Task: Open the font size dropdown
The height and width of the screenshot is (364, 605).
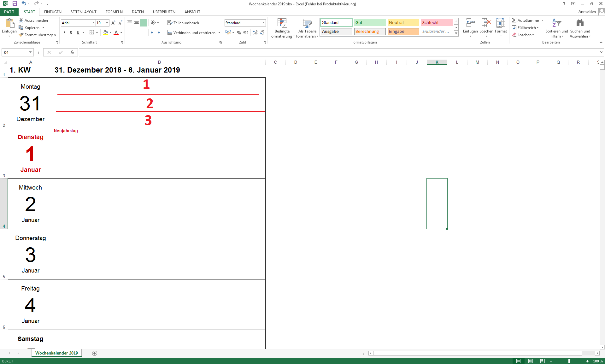Action: coord(107,23)
